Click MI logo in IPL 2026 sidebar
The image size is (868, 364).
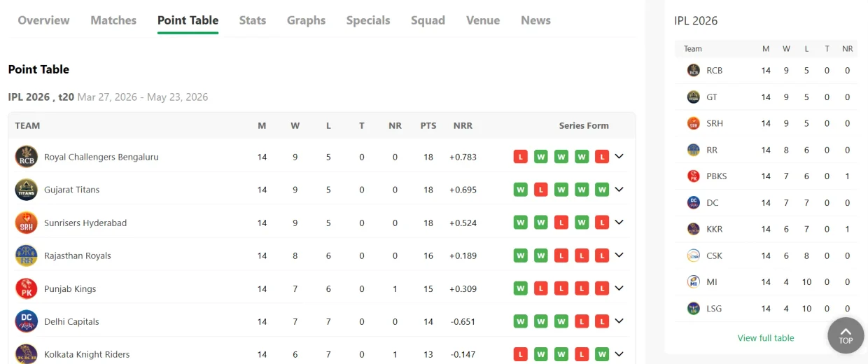694,281
